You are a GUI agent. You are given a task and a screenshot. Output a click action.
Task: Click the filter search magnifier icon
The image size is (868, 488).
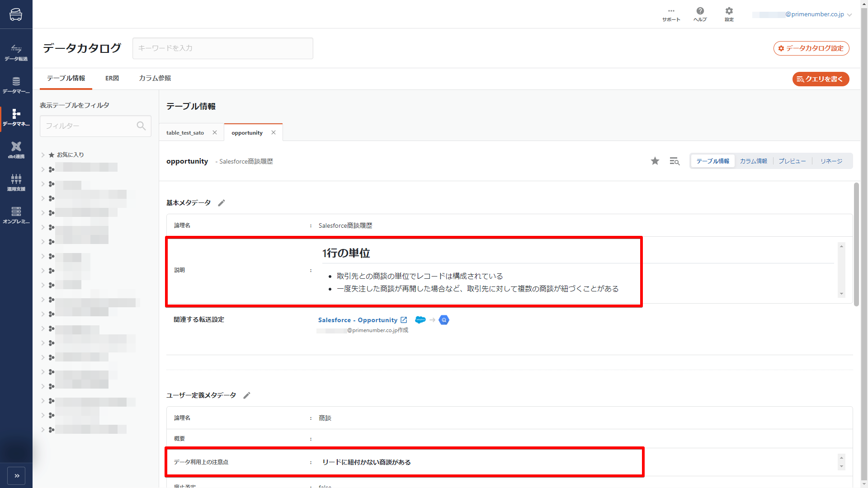pos(141,126)
